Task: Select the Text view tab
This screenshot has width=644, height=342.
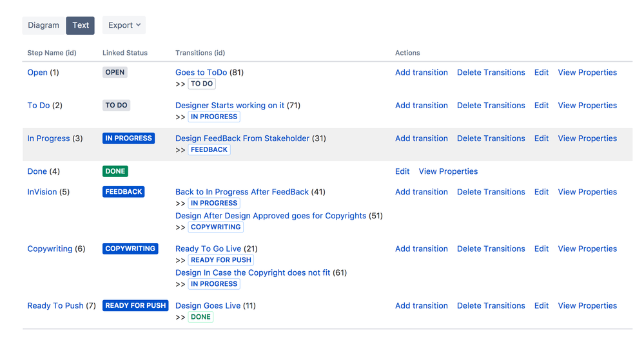Action: [x=81, y=25]
